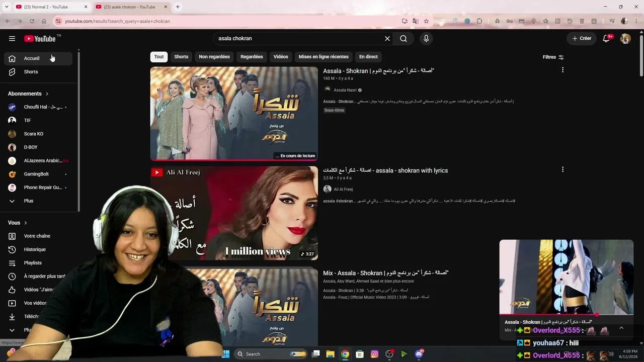Clear the search box with the X
The height and width of the screenshot is (362, 644).
point(387,39)
